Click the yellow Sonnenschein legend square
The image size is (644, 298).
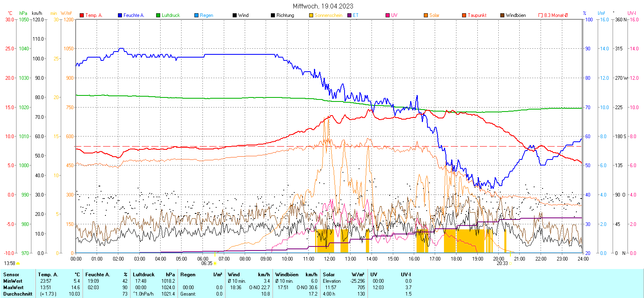[x=311, y=15]
